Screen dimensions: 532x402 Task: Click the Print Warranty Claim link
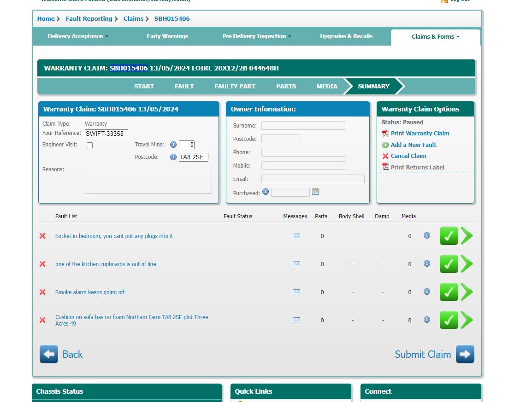tap(420, 134)
